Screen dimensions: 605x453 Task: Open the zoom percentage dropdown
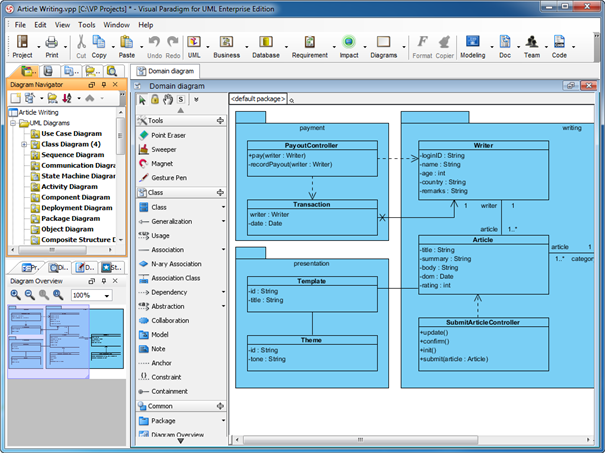coord(106,296)
